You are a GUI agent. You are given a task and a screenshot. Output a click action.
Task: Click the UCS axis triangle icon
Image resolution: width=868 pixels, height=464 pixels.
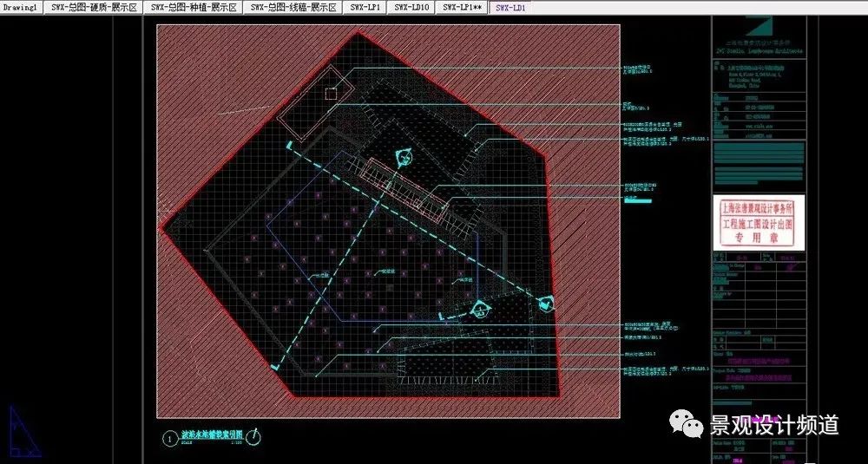(x=23, y=432)
